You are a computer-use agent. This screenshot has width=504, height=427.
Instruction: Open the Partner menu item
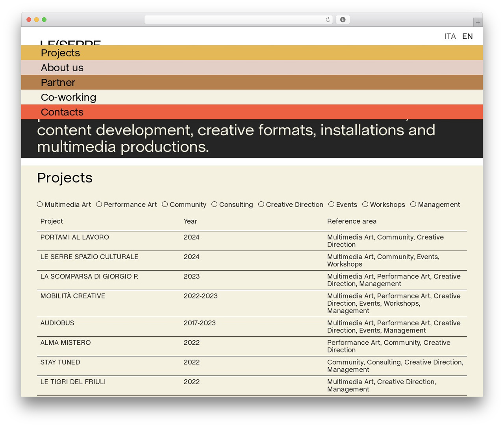click(x=252, y=82)
